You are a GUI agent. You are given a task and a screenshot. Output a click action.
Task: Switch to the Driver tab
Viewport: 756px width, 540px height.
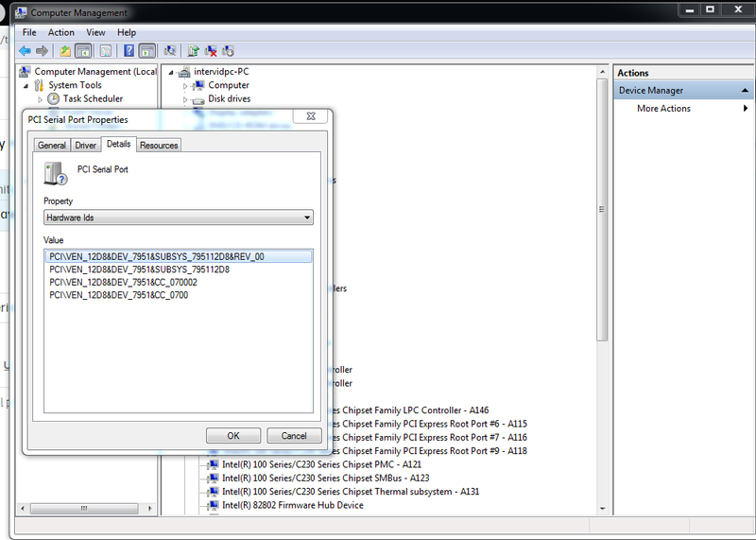[86, 145]
